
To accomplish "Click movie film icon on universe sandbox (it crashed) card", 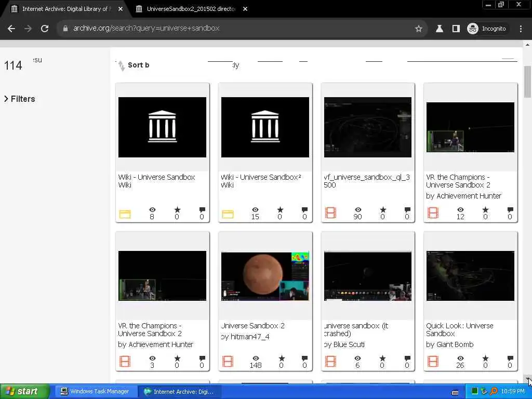I will (330, 362).
